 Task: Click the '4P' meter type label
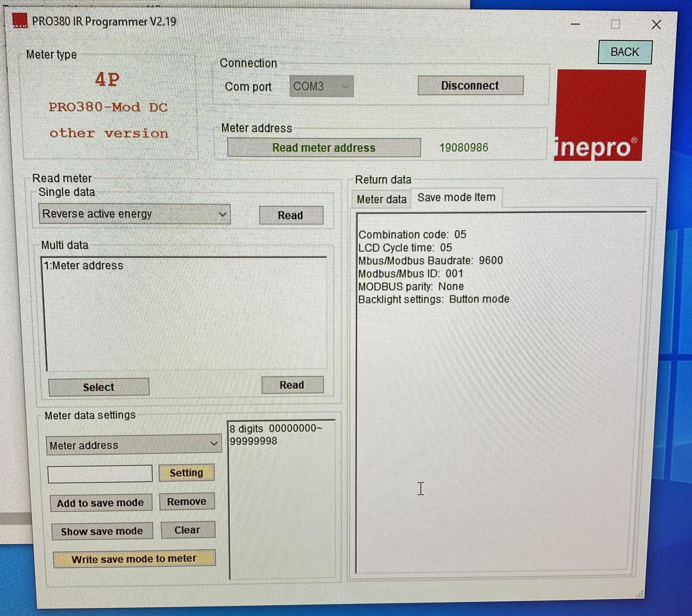pyautogui.click(x=107, y=80)
